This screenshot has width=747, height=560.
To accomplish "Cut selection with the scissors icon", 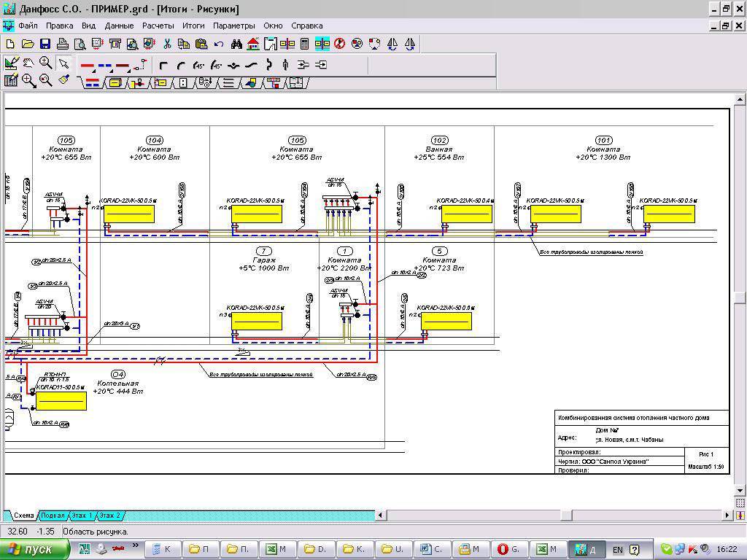I will [167, 44].
